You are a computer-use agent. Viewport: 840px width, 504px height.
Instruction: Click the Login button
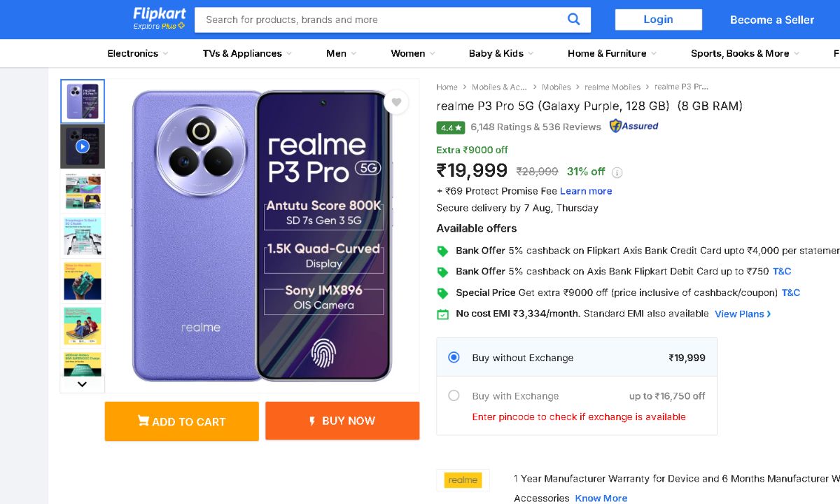(x=658, y=20)
